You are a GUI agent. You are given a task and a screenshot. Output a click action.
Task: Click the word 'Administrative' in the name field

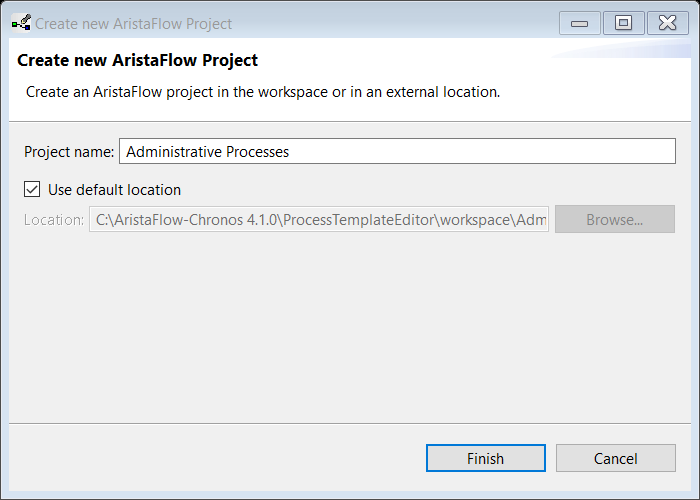point(174,152)
